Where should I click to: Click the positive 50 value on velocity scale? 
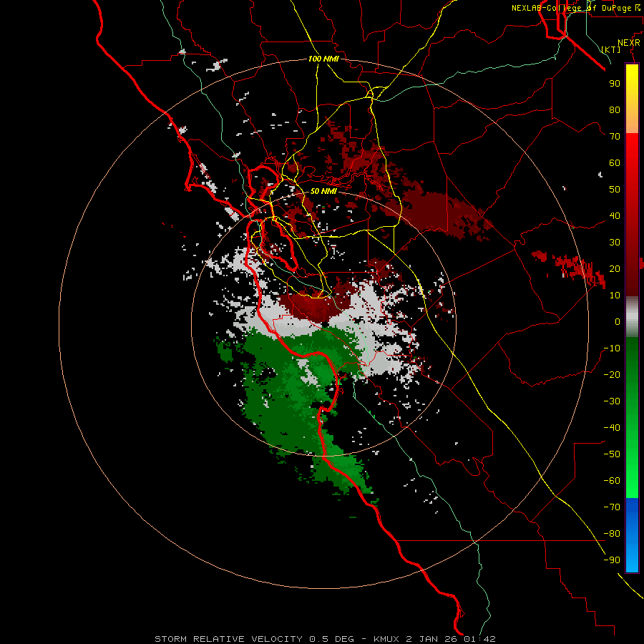(615, 190)
